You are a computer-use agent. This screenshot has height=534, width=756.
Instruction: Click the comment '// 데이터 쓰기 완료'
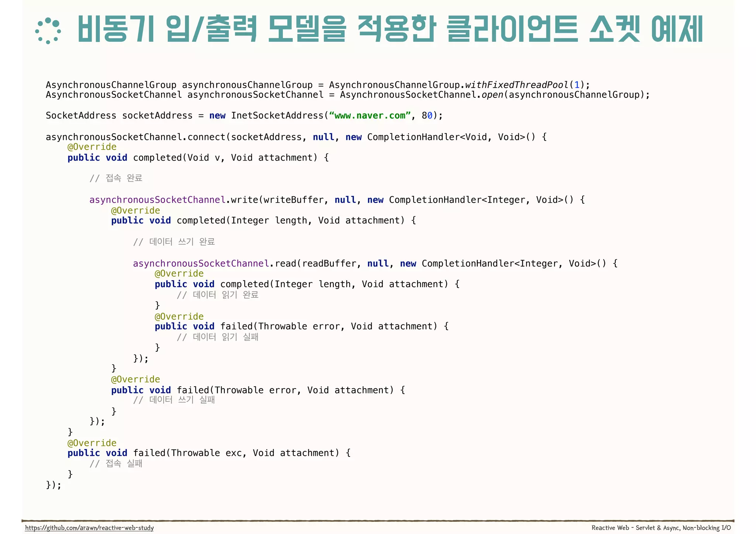click(174, 242)
